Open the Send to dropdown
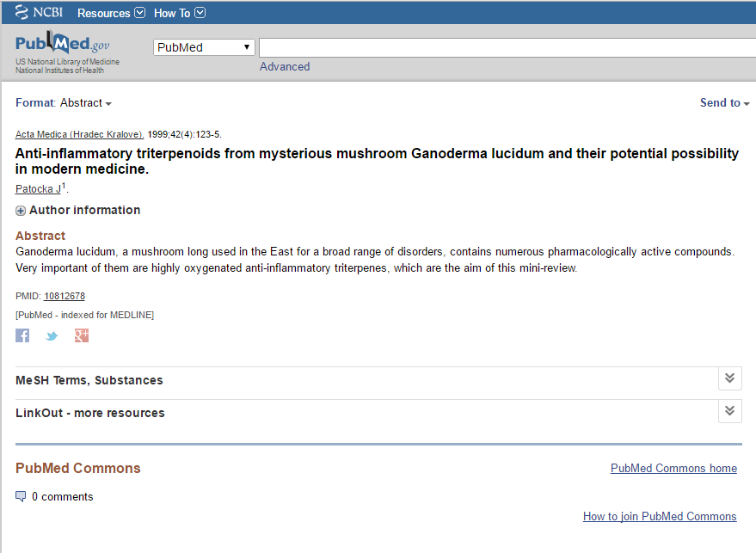The width and height of the screenshot is (756, 553). pos(724,103)
